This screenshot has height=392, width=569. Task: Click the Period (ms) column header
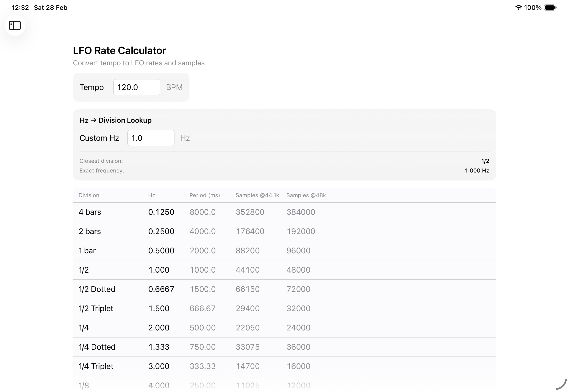[x=204, y=195]
